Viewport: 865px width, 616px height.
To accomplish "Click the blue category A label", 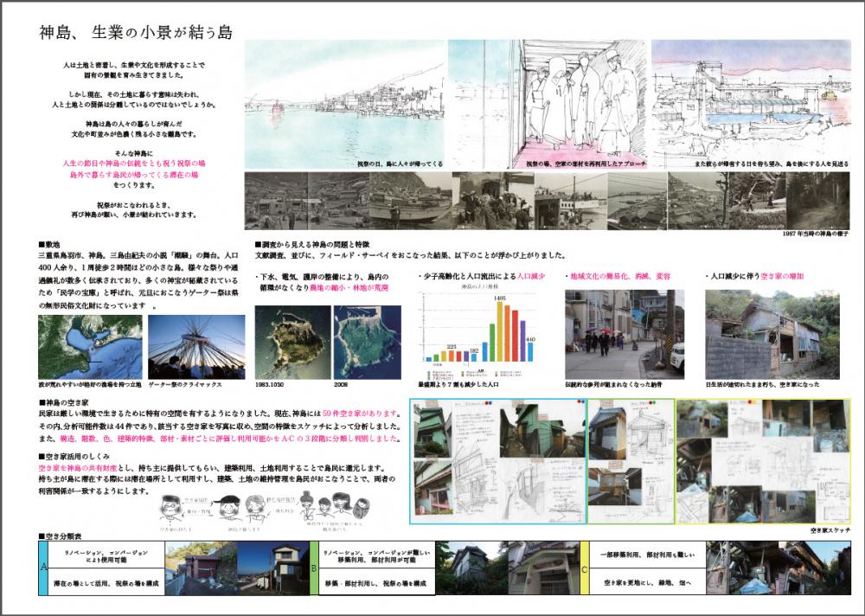I will coord(43,568).
